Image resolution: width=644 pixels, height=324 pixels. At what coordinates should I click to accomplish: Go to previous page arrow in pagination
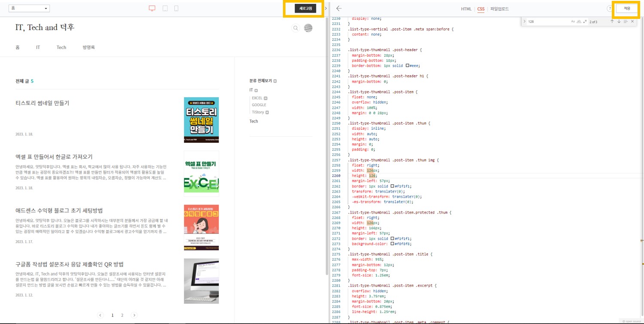[100, 315]
